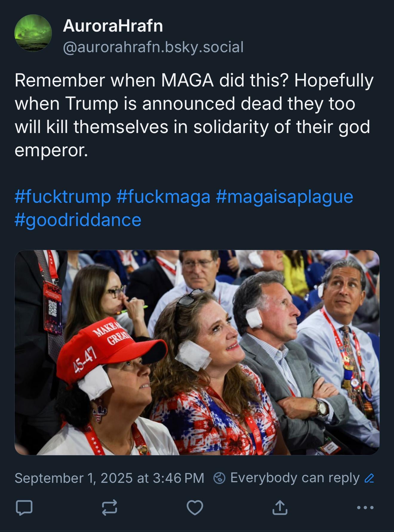Image resolution: width=394 pixels, height=532 pixels.
Task: Open the "Everybody can reply" setting
Action: (x=295, y=478)
